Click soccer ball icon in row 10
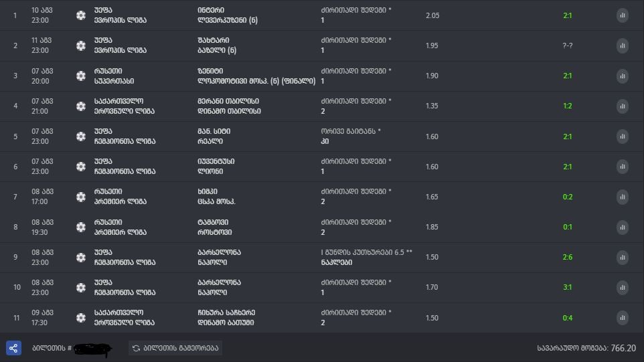Viewport: 644px width, 362px height. pyautogui.click(x=81, y=287)
